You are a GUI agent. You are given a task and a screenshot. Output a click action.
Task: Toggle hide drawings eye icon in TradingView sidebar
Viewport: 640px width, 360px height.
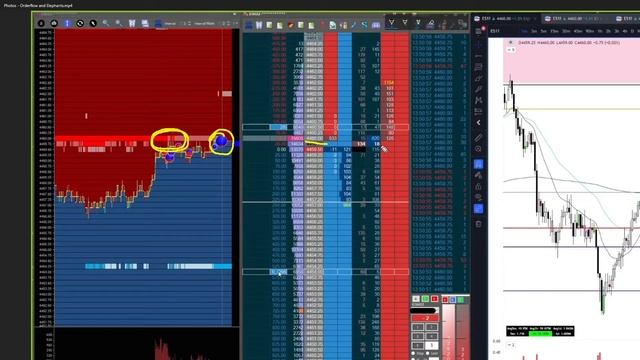478,198
